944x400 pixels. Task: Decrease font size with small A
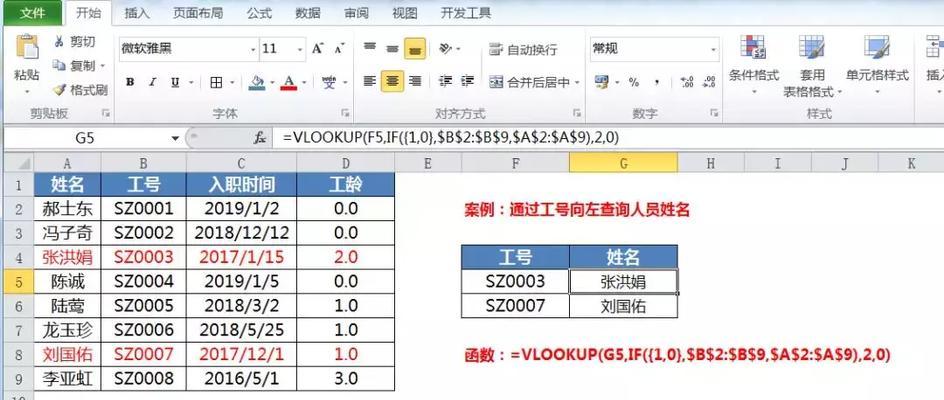(x=339, y=49)
